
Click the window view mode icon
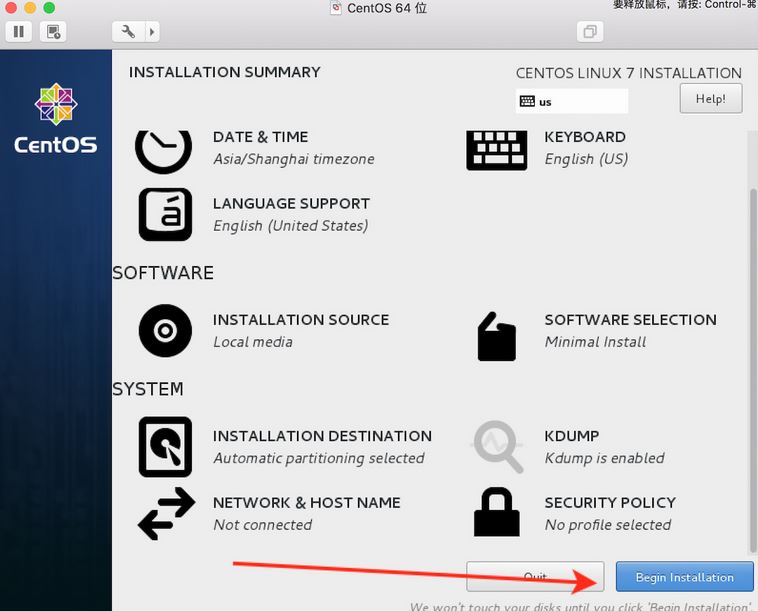coord(590,32)
